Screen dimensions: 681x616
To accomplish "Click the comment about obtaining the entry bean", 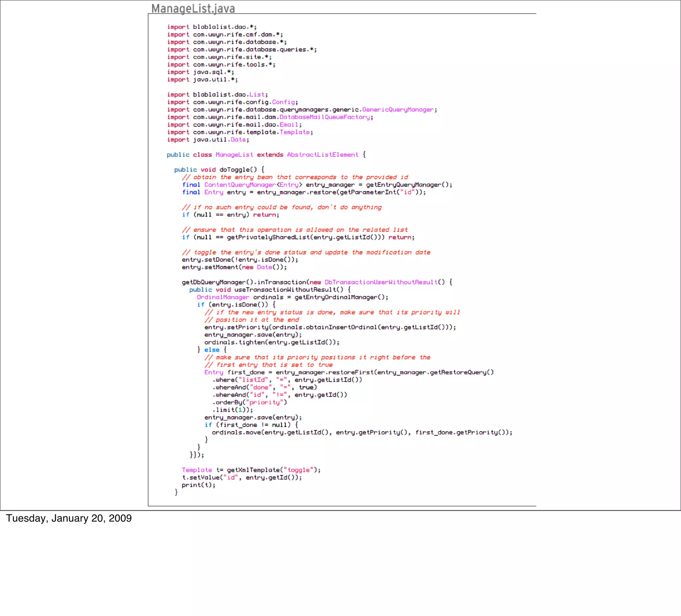I will point(295,177).
